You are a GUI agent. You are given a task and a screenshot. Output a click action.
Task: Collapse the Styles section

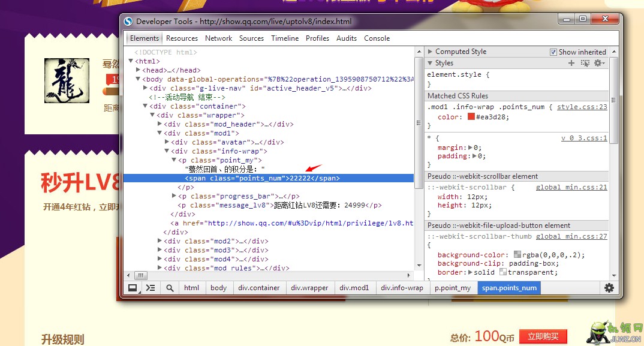(x=430, y=63)
